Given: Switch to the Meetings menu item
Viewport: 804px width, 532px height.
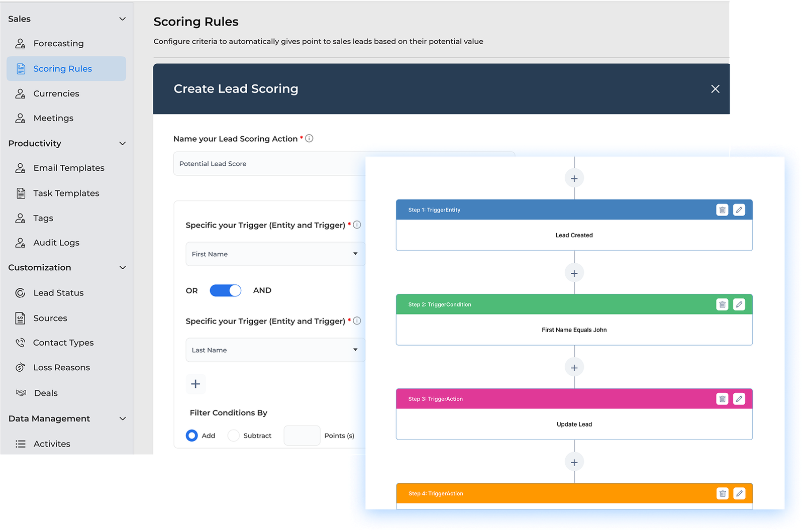Looking at the screenshot, I should coord(53,118).
